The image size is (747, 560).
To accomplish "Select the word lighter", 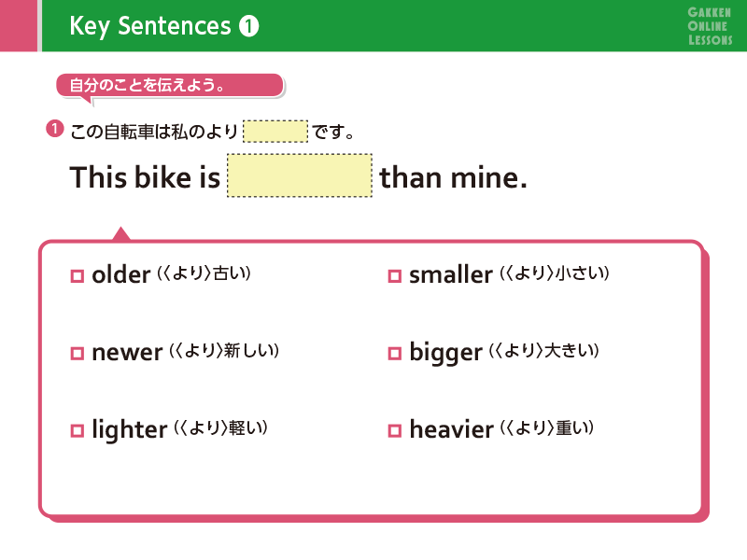I will point(130,429).
